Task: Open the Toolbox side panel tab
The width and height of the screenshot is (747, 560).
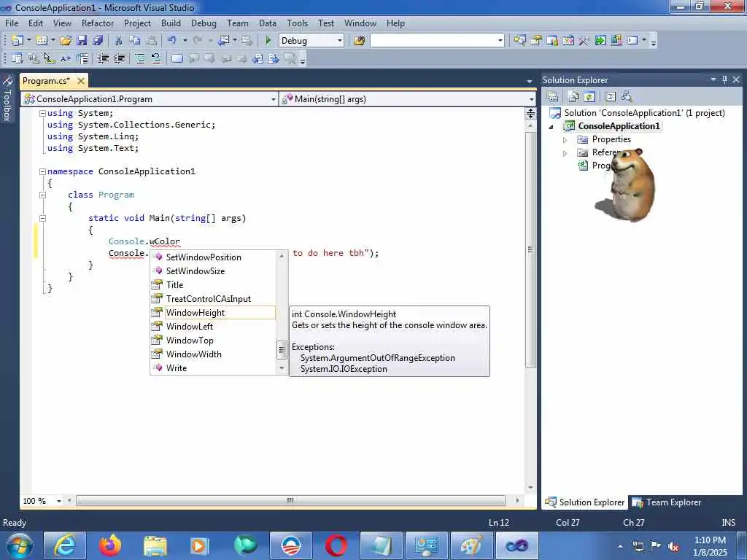Action: [7, 98]
